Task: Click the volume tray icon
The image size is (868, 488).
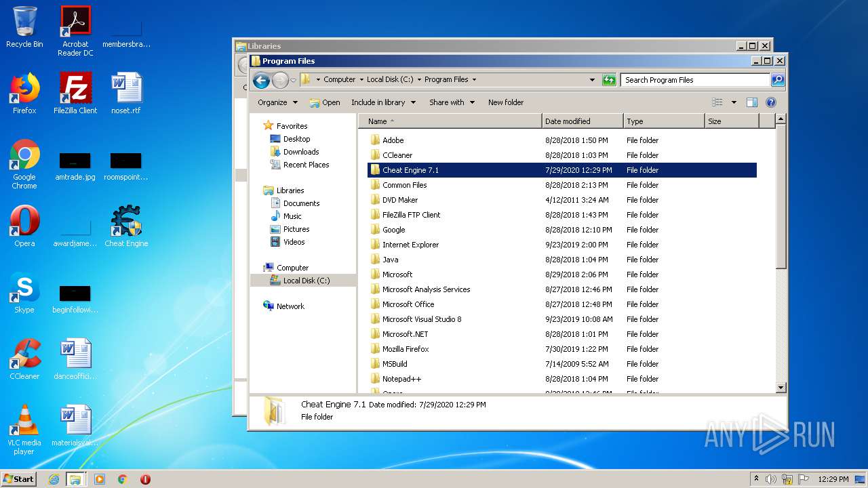Action: (x=771, y=479)
